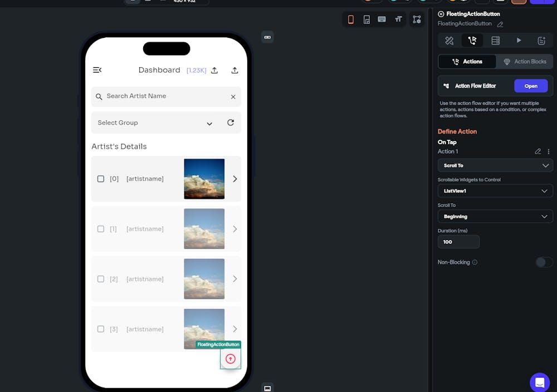Image resolution: width=557 pixels, height=392 pixels.
Task: Click the upload icon next to [1.23K]
Action: [214, 70]
